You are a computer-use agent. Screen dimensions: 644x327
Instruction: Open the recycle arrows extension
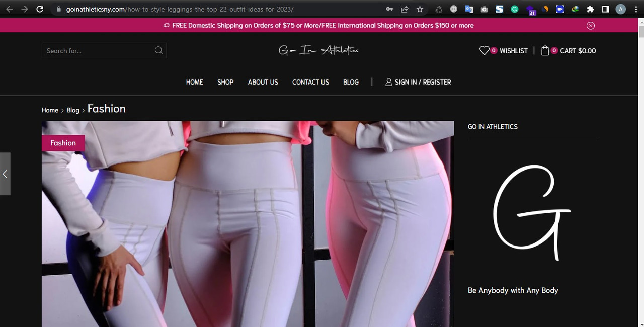pos(439,9)
